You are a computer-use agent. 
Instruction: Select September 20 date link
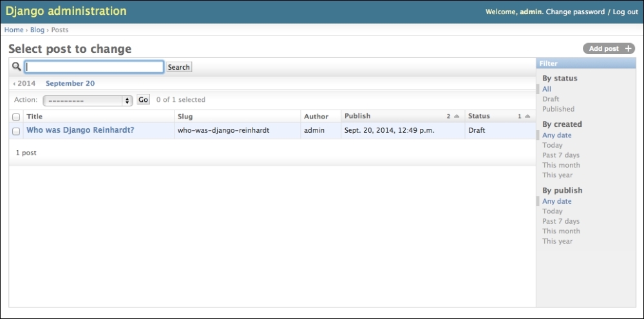tap(70, 83)
